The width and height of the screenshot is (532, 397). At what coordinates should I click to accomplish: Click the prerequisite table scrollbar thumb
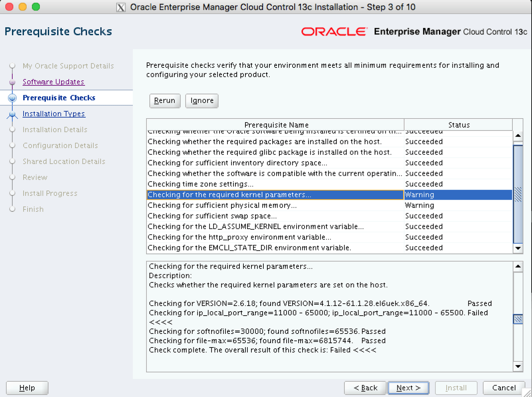click(518, 194)
